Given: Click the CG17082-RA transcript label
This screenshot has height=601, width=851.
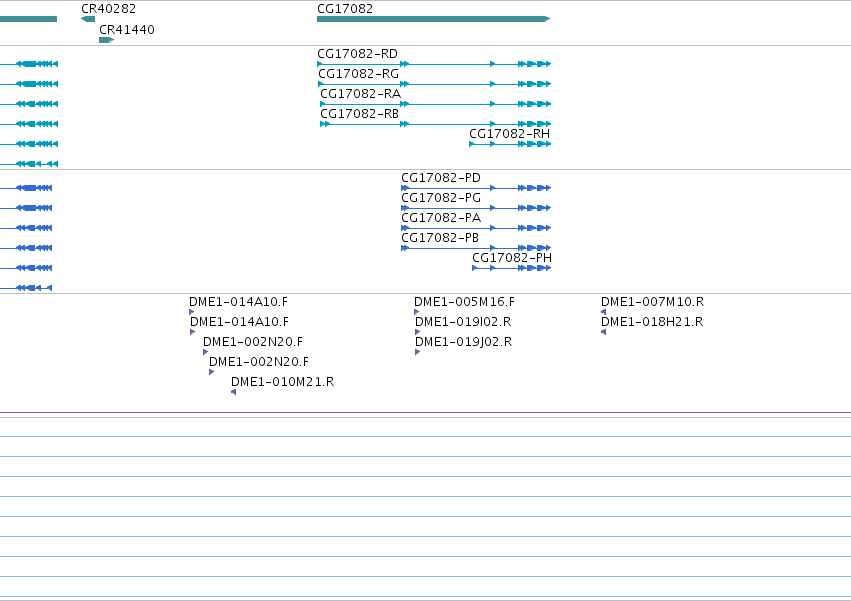Looking at the screenshot, I should [360, 94].
